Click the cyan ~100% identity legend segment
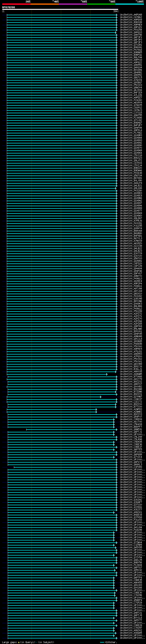Screen dimensions: 146x644 [130, 4]
